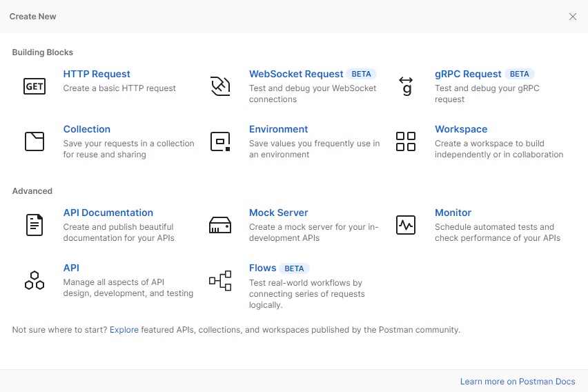Click the Building Blocks section heading
This screenshot has height=392, width=588.
[42, 52]
